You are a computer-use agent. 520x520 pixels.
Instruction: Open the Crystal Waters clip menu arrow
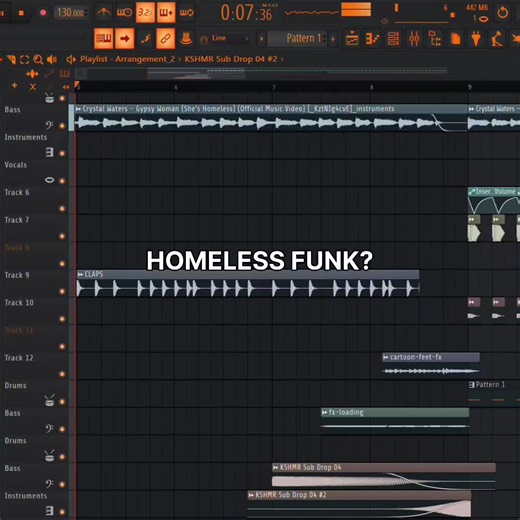tap(78, 109)
